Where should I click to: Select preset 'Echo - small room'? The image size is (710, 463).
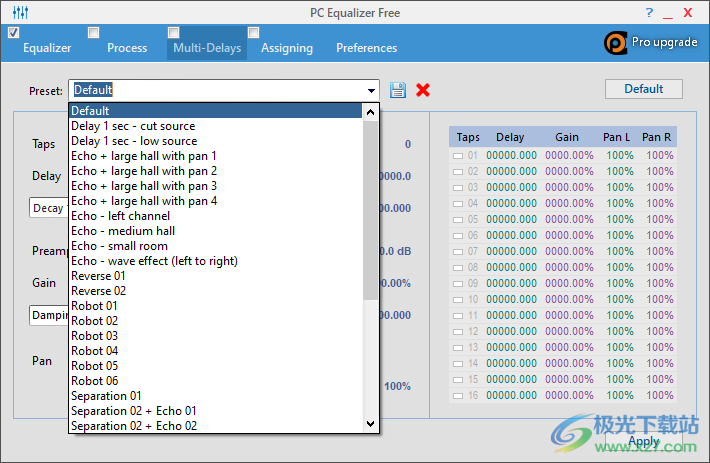[x=216, y=246]
